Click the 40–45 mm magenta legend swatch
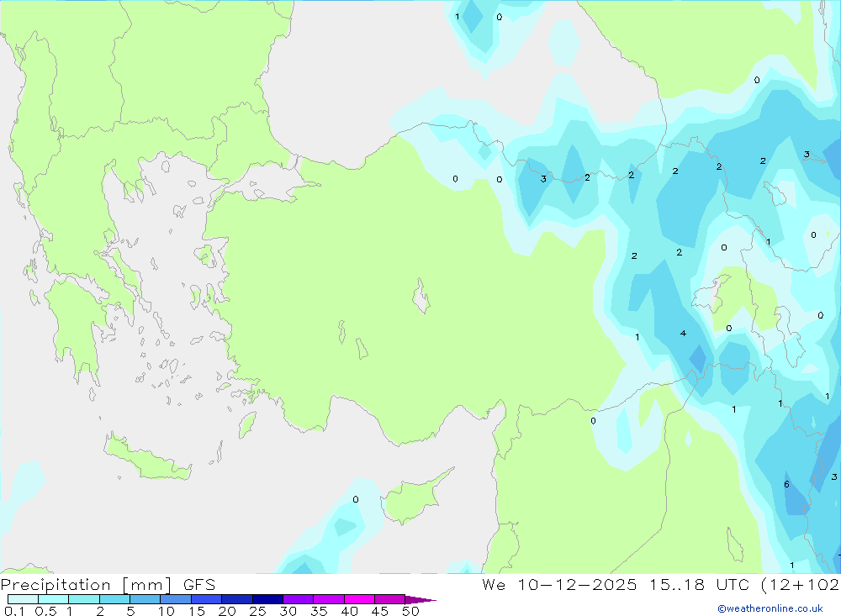The width and height of the screenshot is (841, 616). click(359, 599)
